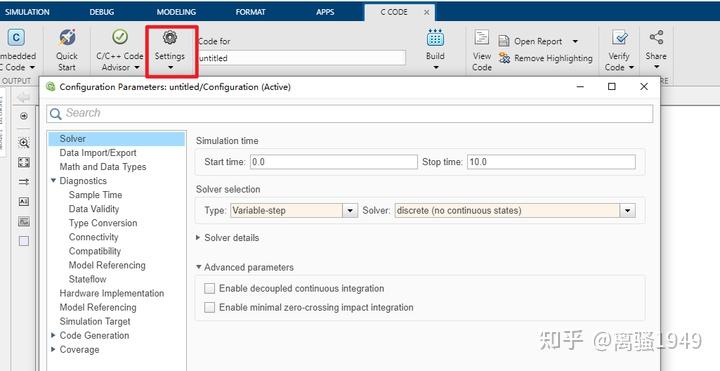
Task: Click the fit-to-view icon on left palette
Action: (24, 163)
